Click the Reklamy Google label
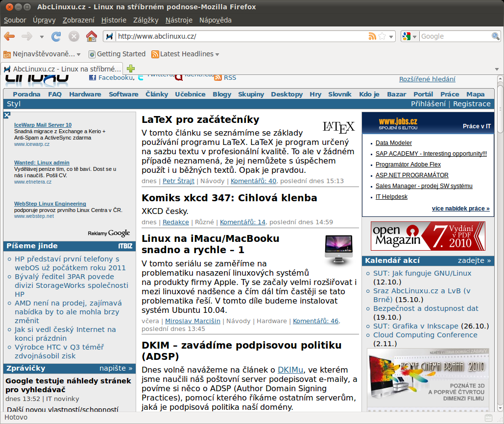504x424 pixels. pos(109,233)
